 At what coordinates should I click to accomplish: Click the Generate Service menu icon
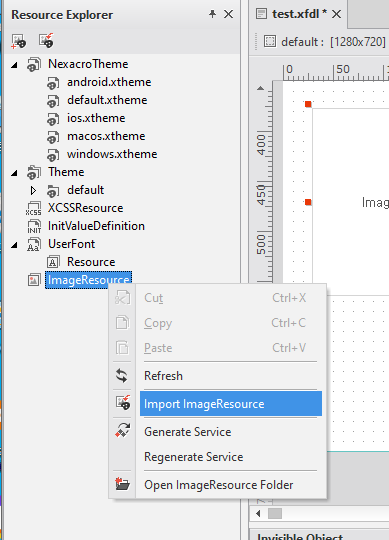[122, 430]
